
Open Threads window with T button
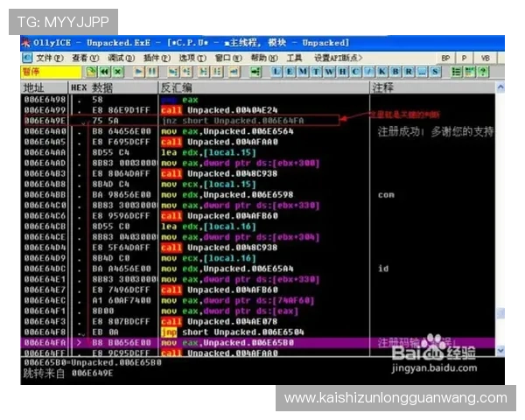(316, 72)
